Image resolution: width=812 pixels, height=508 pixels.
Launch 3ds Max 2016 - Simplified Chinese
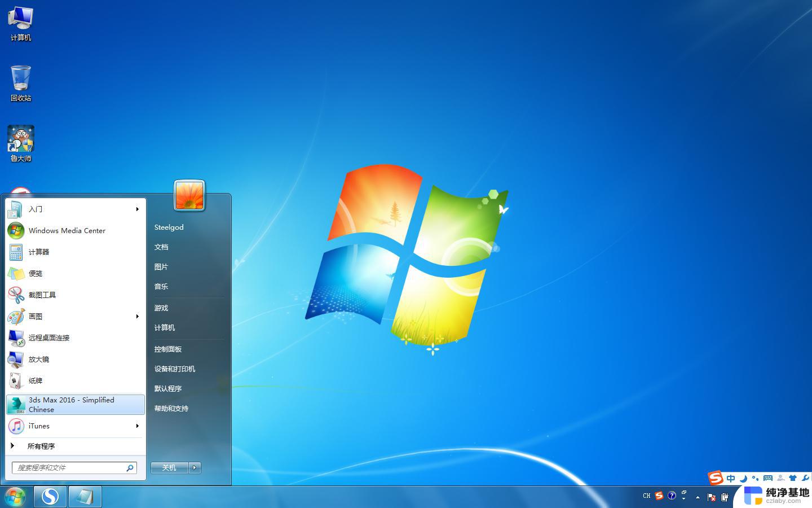(75, 404)
